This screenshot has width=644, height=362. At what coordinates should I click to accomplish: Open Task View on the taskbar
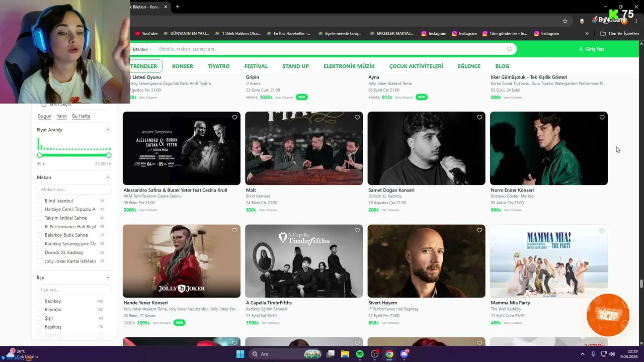(x=331, y=354)
